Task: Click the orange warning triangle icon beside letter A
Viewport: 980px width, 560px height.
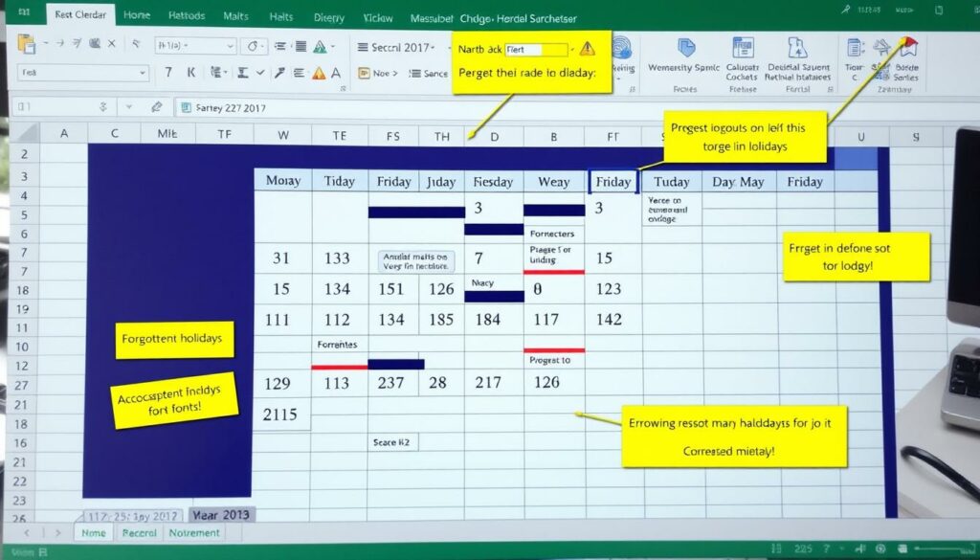Action: (319, 73)
